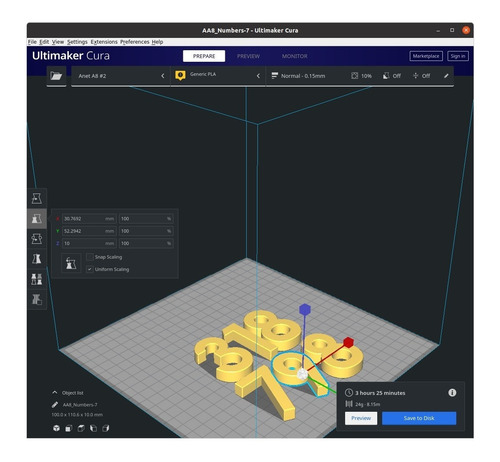Edit the X scale percent field

click(146, 219)
